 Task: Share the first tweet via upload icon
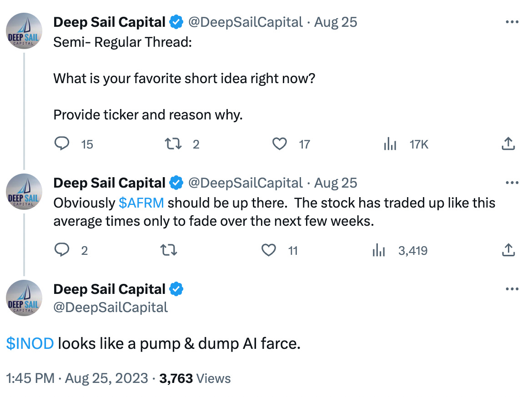coord(508,144)
